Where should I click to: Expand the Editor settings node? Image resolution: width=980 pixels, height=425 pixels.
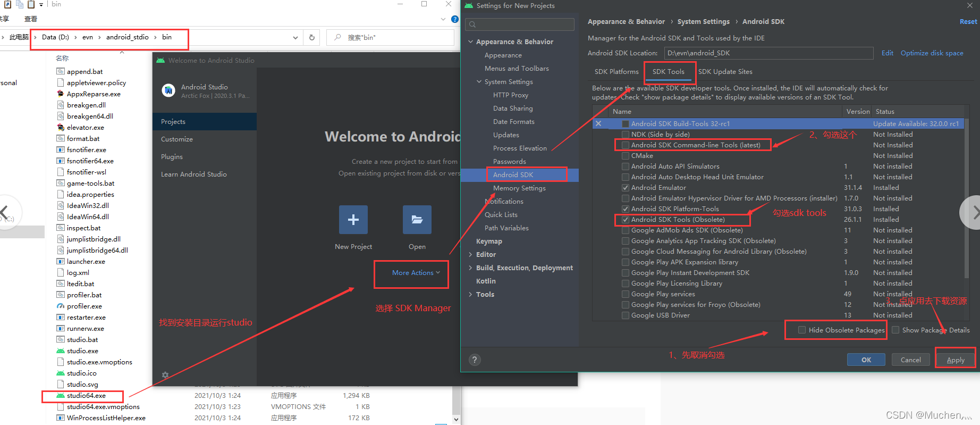(470, 254)
